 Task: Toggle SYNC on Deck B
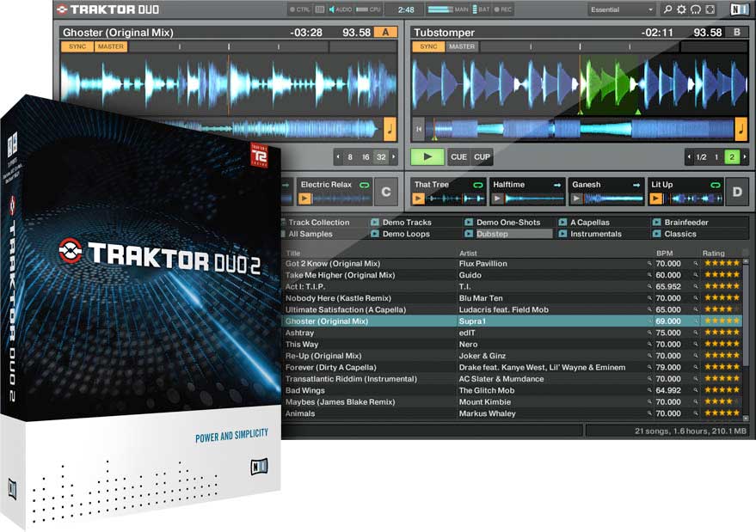(x=428, y=46)
